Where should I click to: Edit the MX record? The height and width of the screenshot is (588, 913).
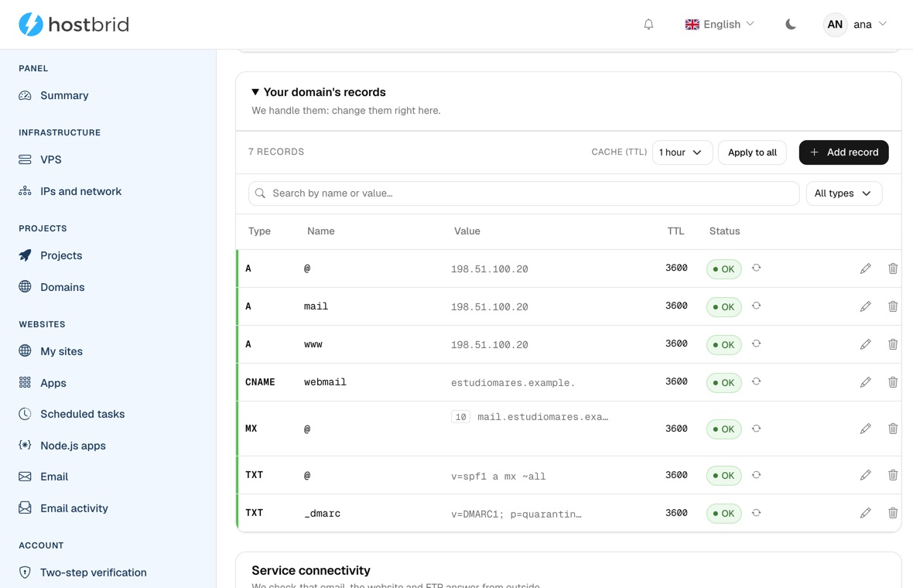tap(865, 429)
